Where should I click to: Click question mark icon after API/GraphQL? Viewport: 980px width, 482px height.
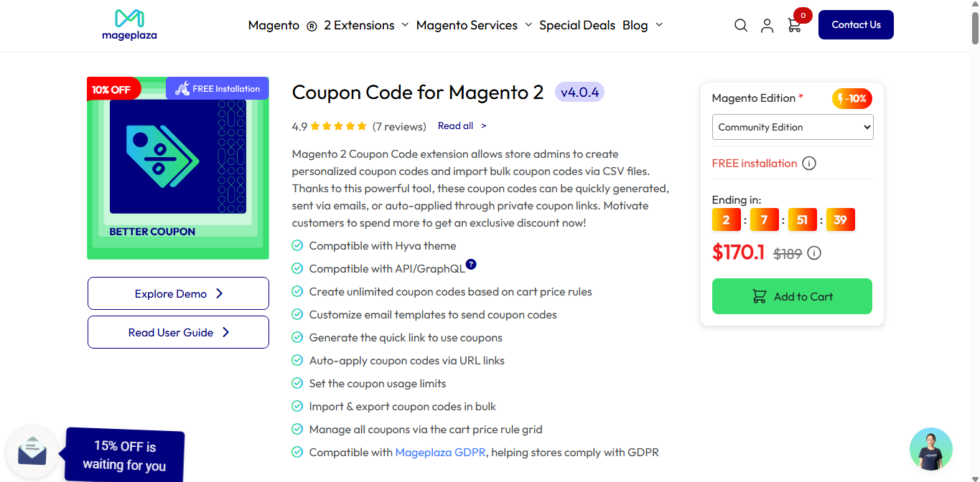[x=471, y=265]
